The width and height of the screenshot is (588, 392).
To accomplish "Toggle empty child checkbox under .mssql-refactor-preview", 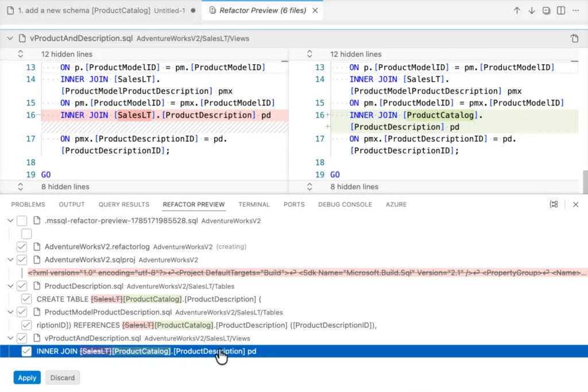I will (x=26, y=234).
